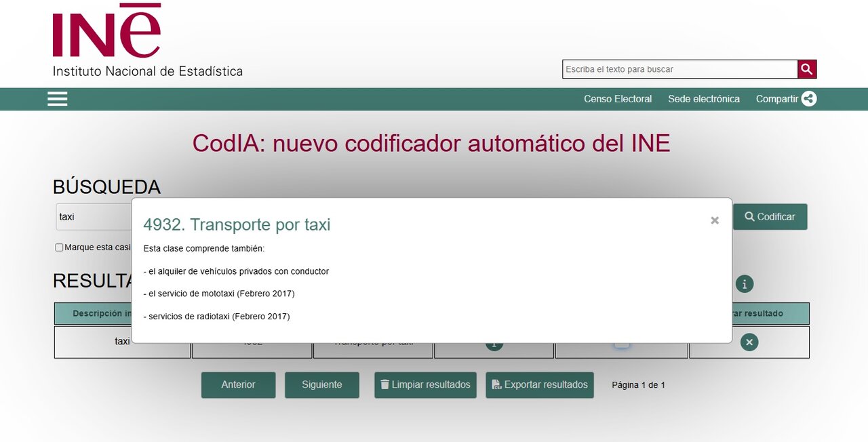Screen dimensions: 868x442
Task: Click the remove result X icon
Action: coord(749,342)
